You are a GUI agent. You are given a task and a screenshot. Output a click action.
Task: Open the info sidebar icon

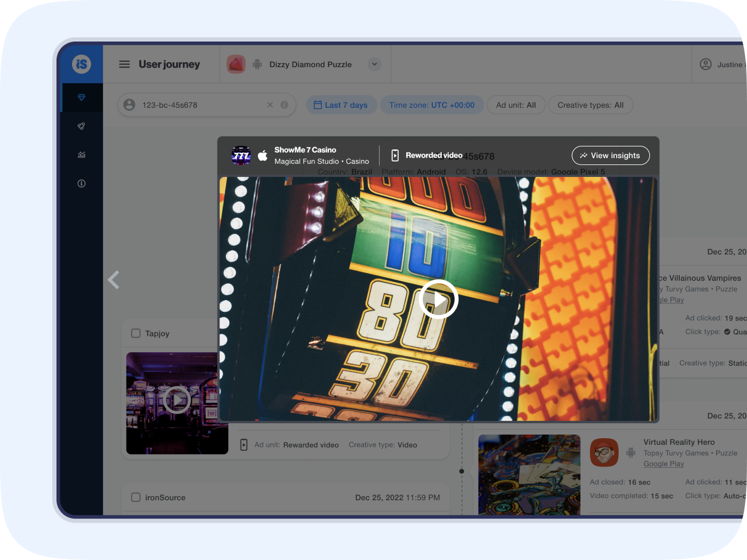[x=82, y=183]
